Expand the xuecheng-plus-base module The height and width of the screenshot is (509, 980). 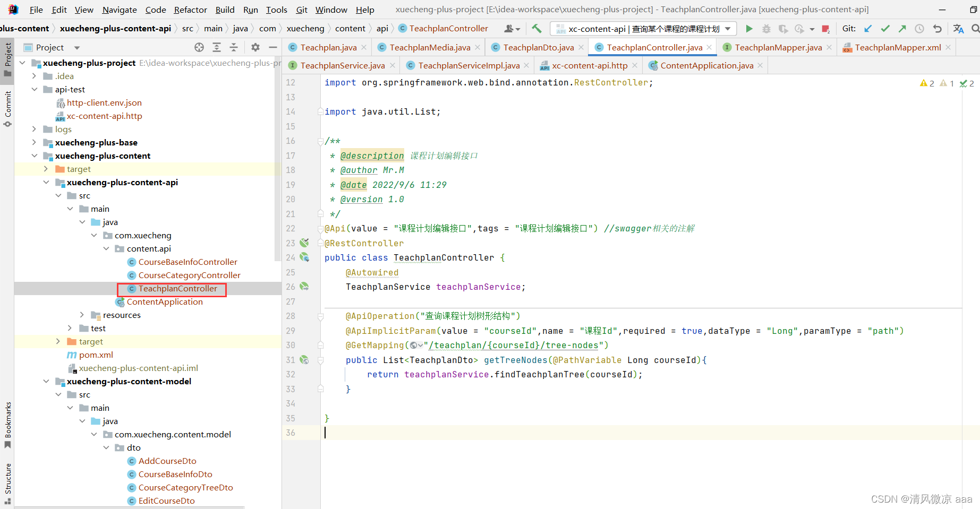[x=35, y=142]
